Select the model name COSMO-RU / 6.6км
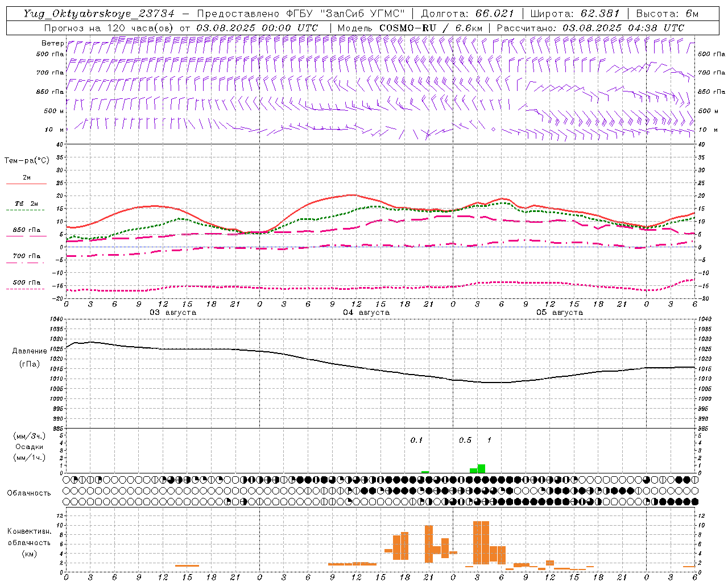This screenshot has width=728, height=582. (431, 28)
